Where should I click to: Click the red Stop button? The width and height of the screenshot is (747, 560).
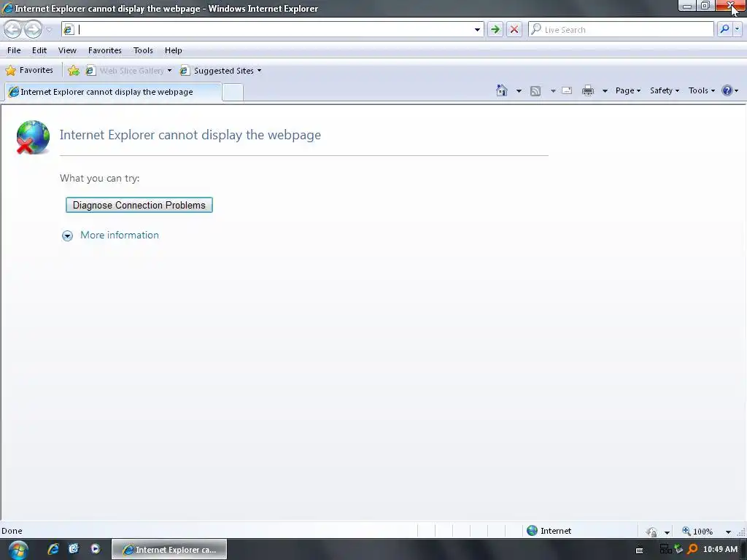pos(514,29)
